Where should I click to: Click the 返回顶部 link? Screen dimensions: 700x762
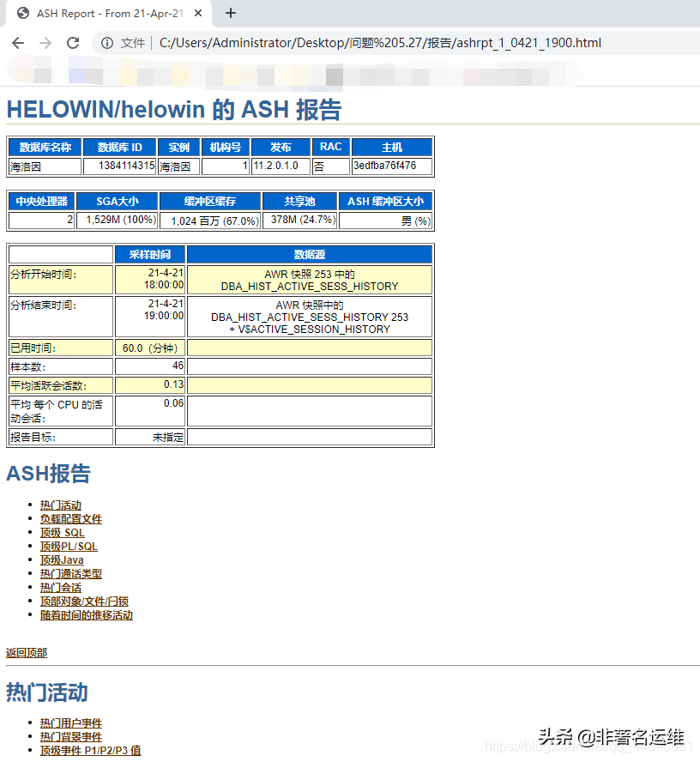click(26, 653)
